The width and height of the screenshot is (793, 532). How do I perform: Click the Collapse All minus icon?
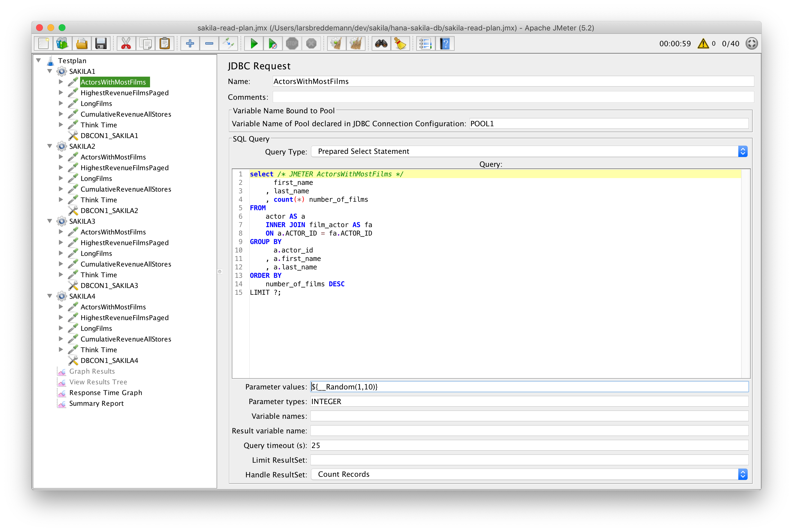click(209, 43)
